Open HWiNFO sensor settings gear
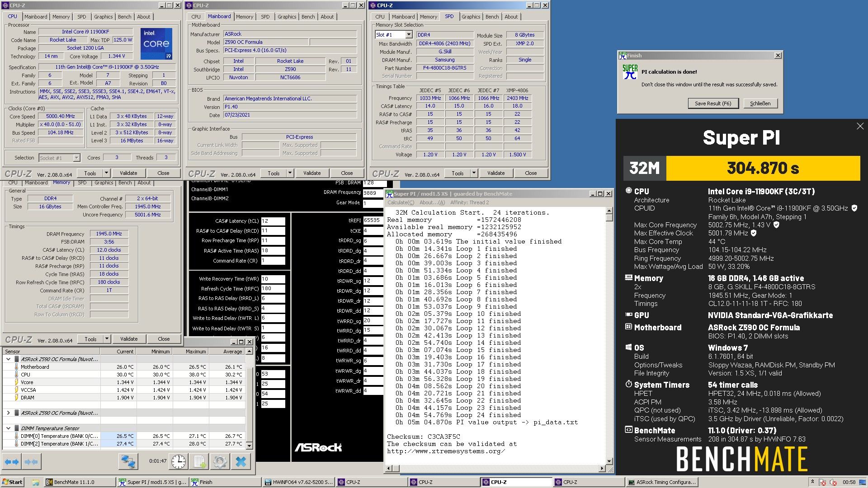 220,461
